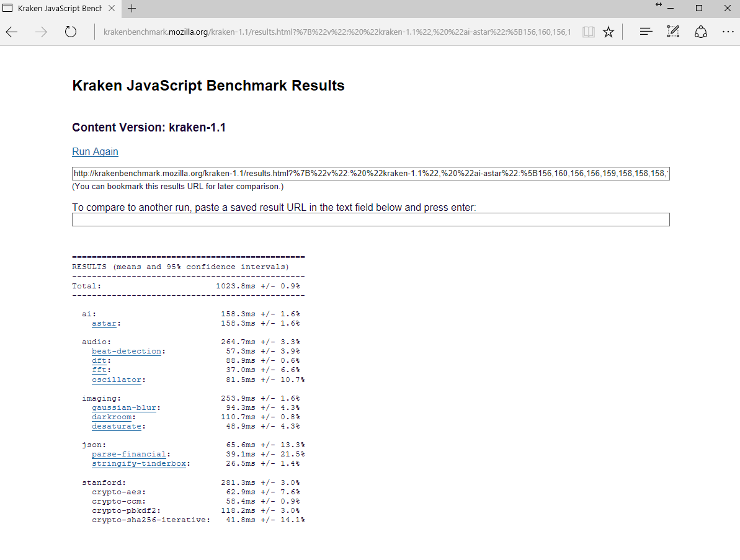Click the 'stanford:' group label
The image size is (740, 560).
[x=104, y=482]
